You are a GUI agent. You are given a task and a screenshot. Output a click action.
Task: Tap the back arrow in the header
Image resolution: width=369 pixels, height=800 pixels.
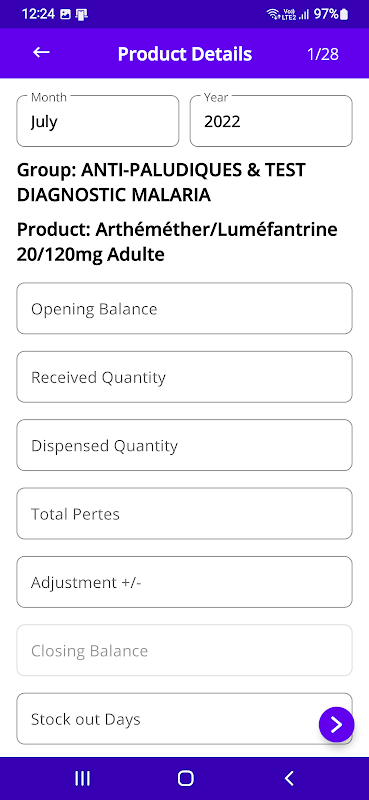click(41, 53)
